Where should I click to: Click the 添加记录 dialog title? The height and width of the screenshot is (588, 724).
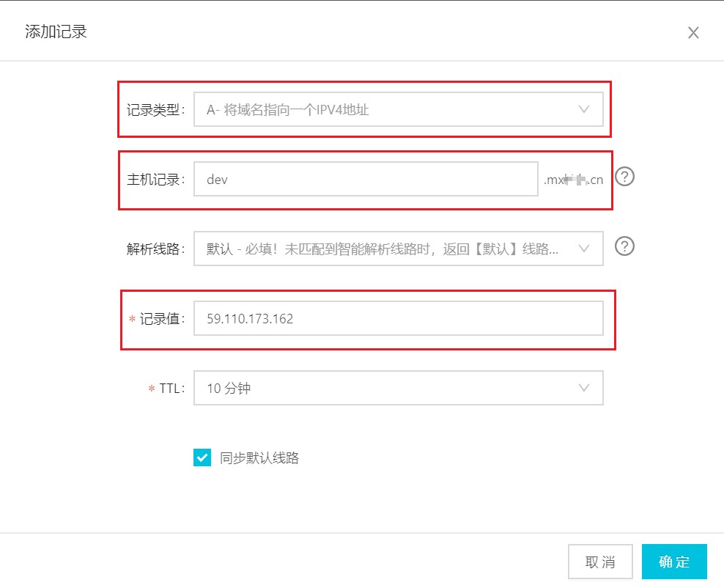click(56, 32)
